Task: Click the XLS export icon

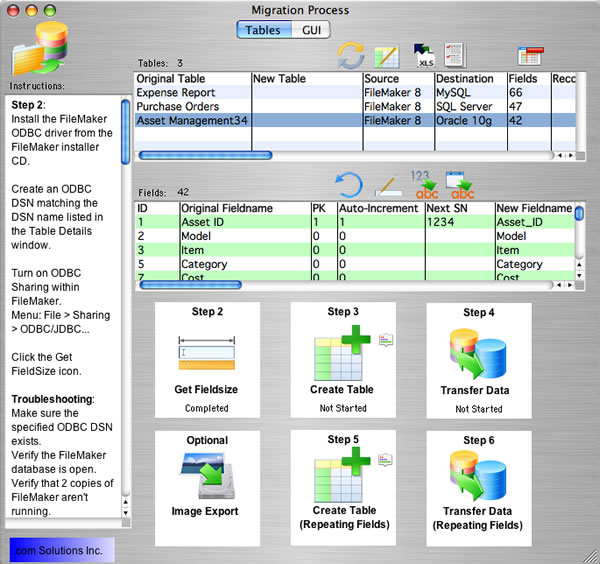Action: pos(424,55)
